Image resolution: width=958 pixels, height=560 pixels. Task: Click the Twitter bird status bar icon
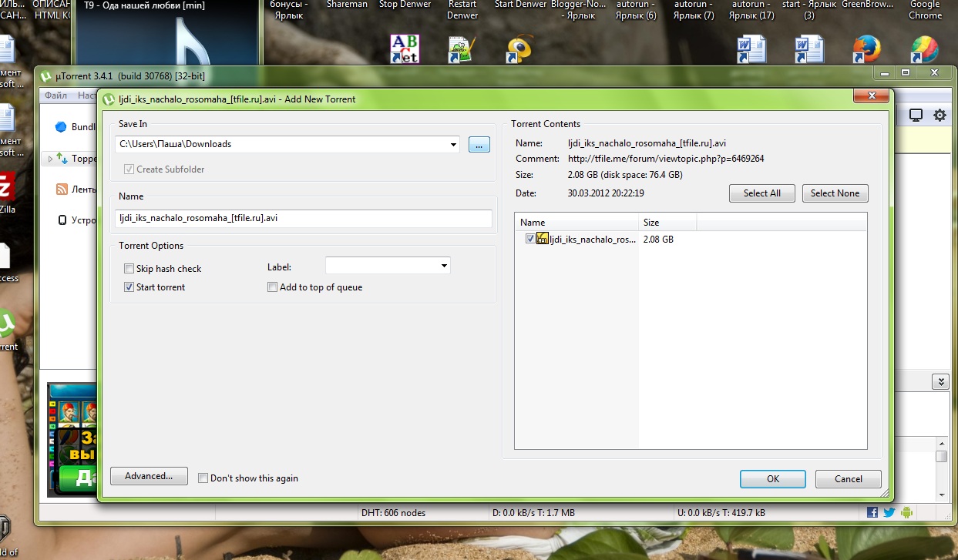[x=889, y=512]
